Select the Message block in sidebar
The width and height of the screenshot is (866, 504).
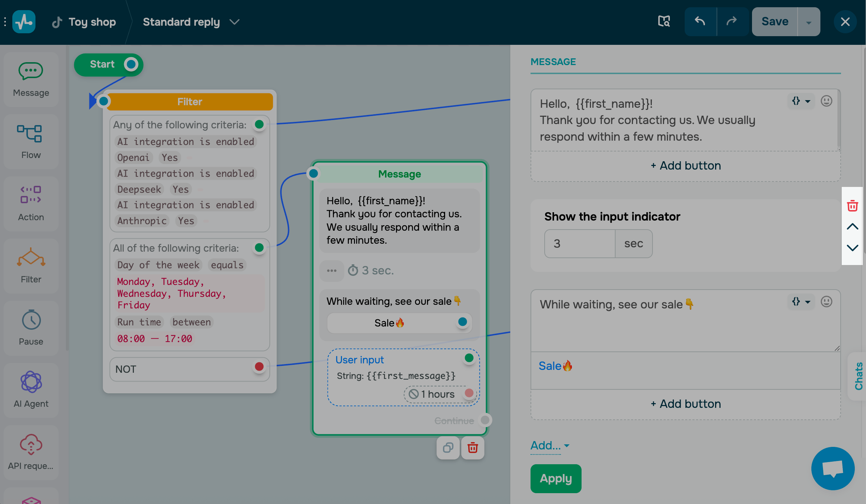click(31, 79)
